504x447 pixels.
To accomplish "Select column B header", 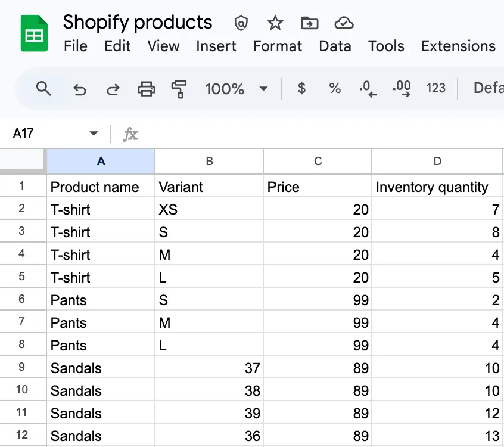I will point(209,161).
